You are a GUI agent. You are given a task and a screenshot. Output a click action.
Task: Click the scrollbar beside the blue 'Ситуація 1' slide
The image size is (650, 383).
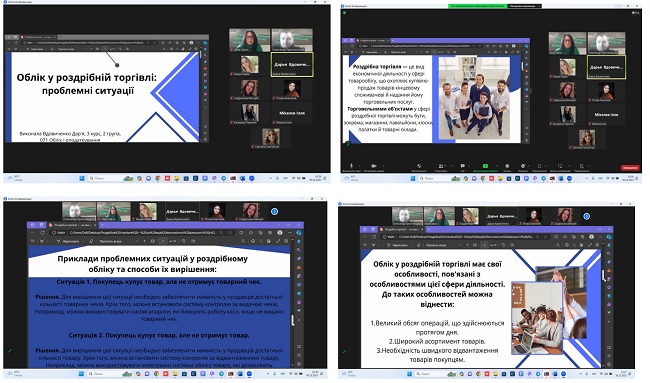coord(293,319)
